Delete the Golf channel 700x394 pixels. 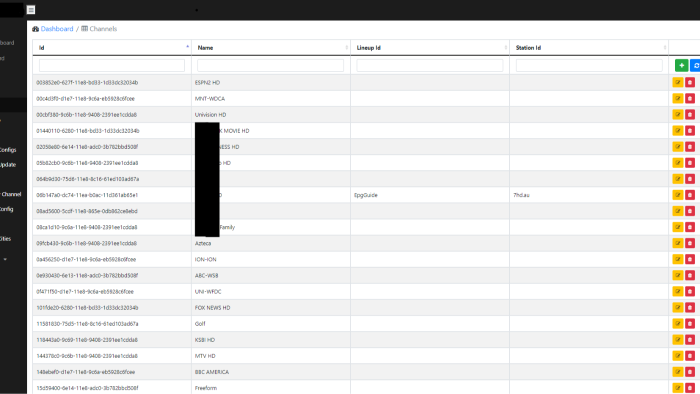pos(690,323)
